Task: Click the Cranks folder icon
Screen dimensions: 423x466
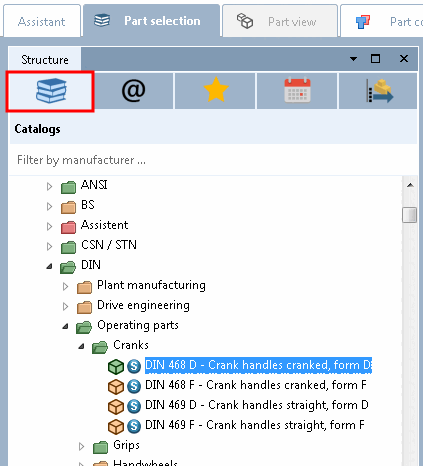Action: [x=100, y=347]
